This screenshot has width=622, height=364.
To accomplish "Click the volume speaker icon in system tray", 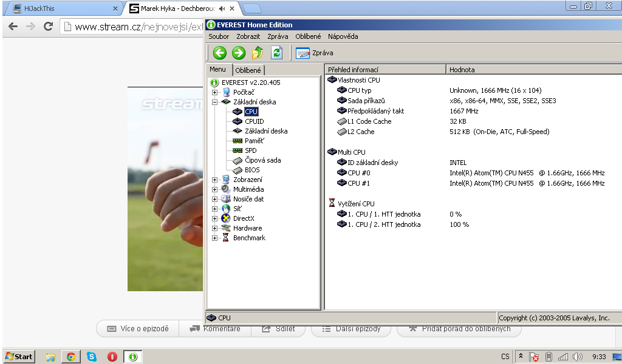I will coord(577,357).
